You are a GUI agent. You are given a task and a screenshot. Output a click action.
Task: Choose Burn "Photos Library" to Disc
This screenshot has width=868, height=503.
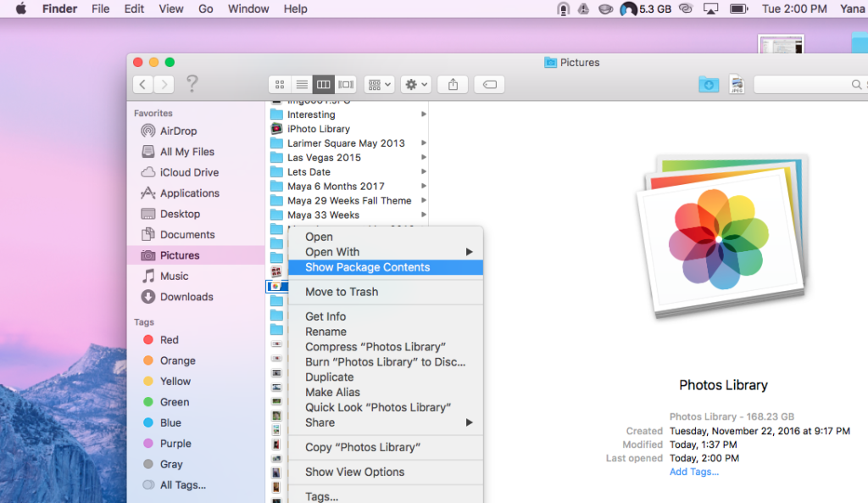386,361
